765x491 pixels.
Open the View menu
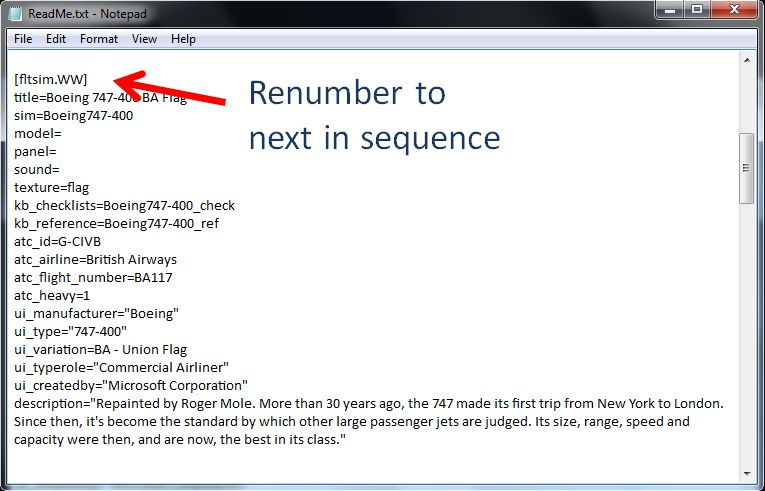(144, 39)
